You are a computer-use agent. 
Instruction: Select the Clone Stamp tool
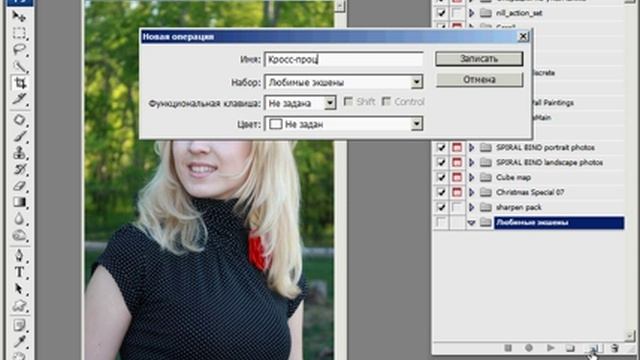click(19, 153)
